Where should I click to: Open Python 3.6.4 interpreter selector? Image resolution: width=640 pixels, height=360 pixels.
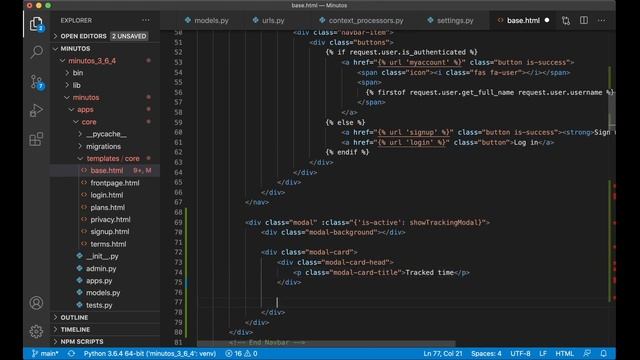point(150,353)
